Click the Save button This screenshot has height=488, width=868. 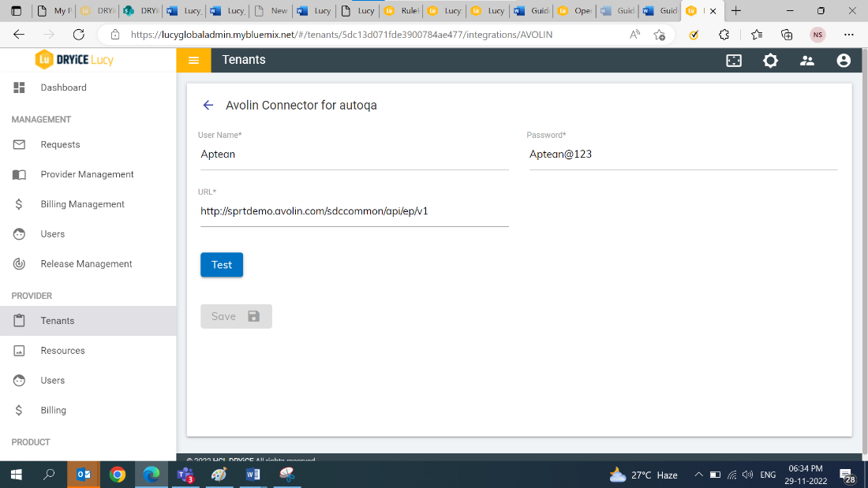tap(236, 316)
